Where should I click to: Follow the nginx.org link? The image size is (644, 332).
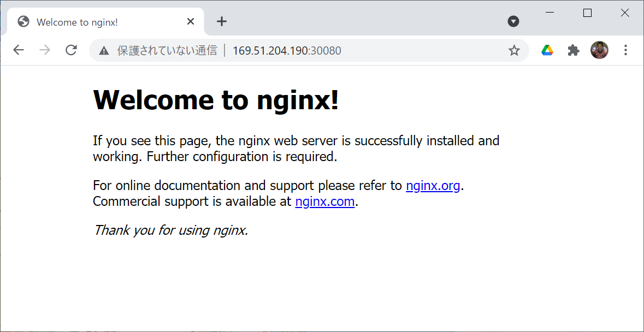tap(433, 186)
